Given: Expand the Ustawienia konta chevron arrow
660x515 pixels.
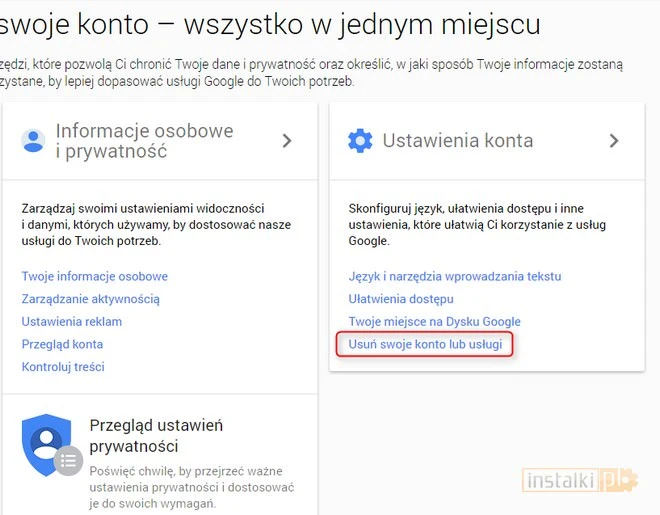Looking at the screenshot, I should click(614, 141).
